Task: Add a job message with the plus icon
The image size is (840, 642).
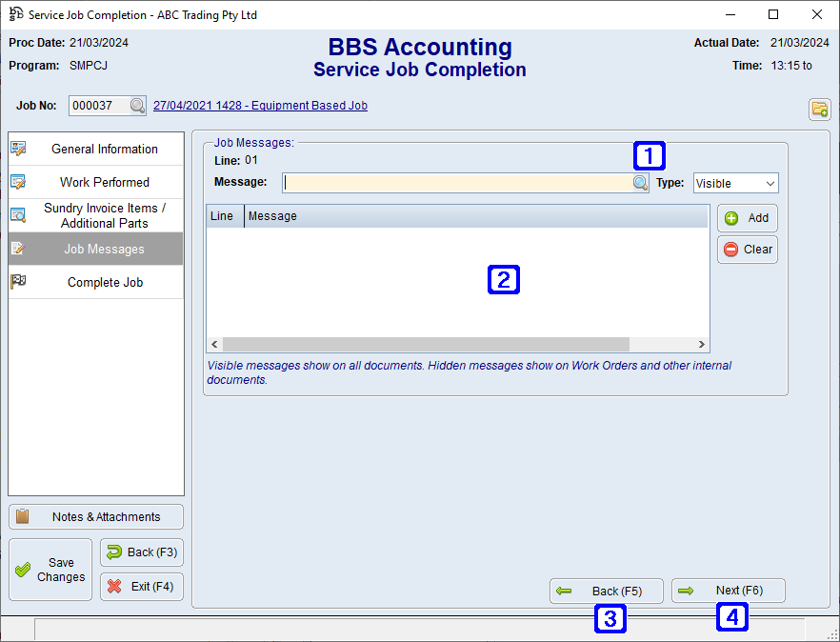Action: pyautogui.click(x=747, y=217)
